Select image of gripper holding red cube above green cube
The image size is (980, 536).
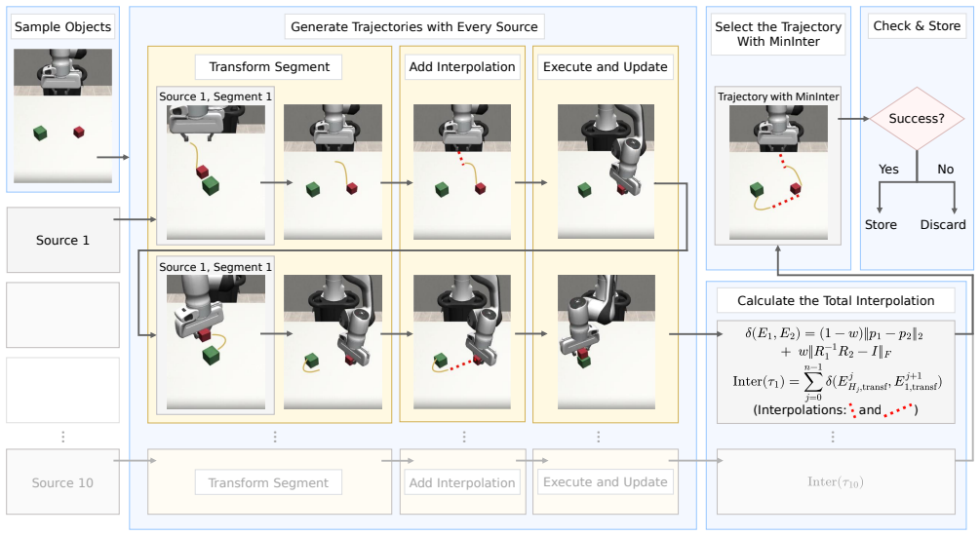[216, 342]
